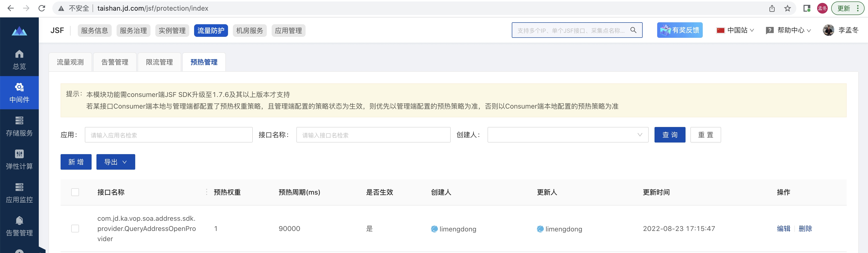Open 存储服务 in the sidebar
868x253 pixels.
pos(19,126)
